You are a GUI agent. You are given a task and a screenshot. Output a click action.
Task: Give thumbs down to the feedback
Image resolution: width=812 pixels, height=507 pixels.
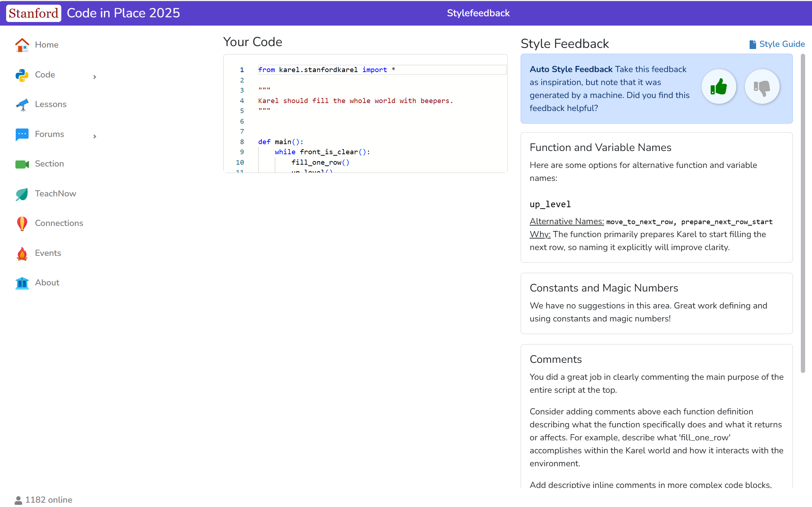coord(762,86)
